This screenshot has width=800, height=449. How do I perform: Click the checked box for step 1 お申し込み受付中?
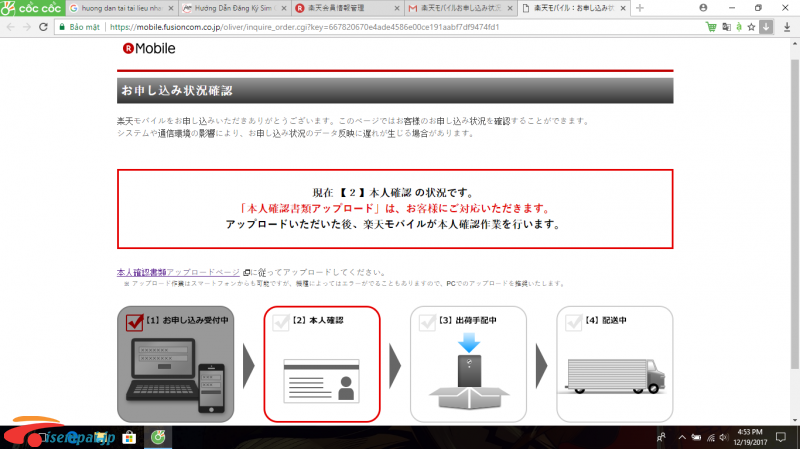coord(134,322)
